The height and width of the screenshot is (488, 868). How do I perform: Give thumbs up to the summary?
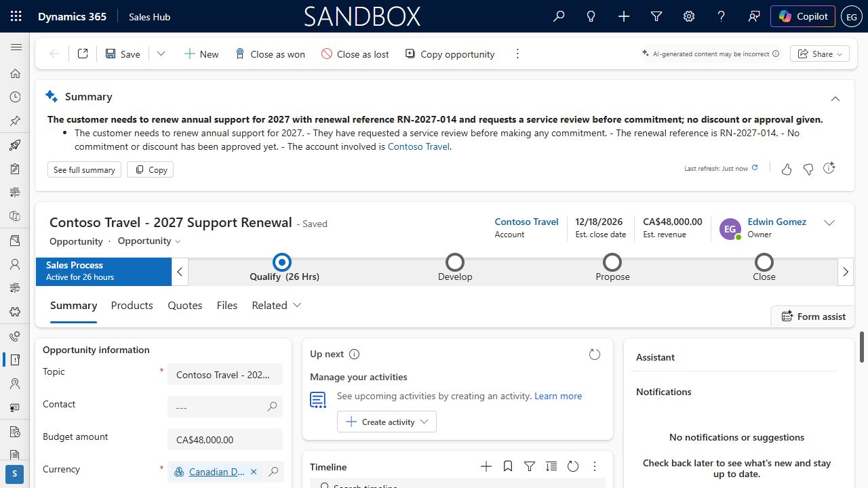tap(787, 169)
